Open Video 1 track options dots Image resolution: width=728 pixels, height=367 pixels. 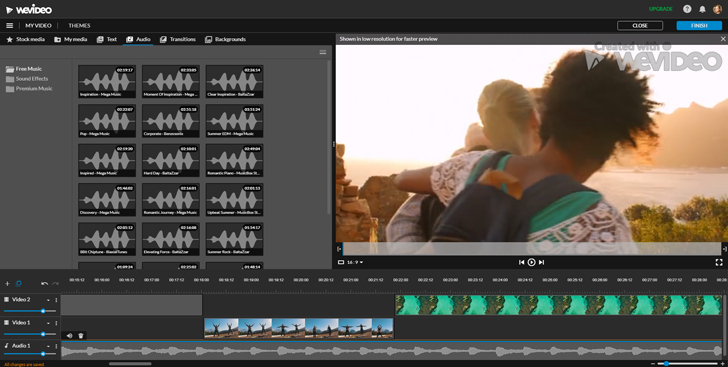[57, 323]
